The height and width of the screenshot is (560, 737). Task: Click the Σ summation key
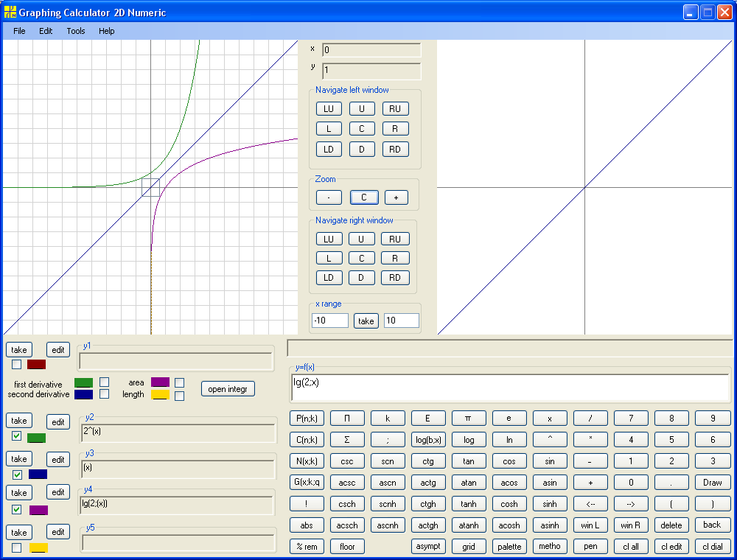pos(347,440)
